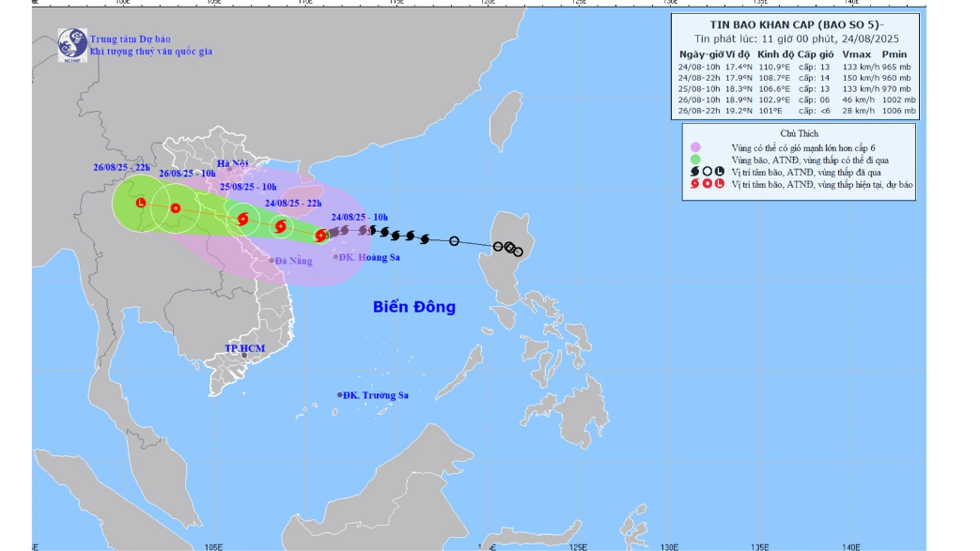This screenshot has width=980, height=551.
Task: Click the green storm path legend swatch
Action: 695,160
